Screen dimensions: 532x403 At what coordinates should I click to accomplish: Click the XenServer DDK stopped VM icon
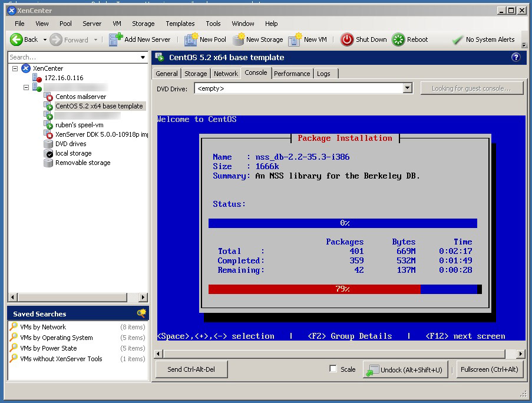pyautogui.click(x=48, y=134)
